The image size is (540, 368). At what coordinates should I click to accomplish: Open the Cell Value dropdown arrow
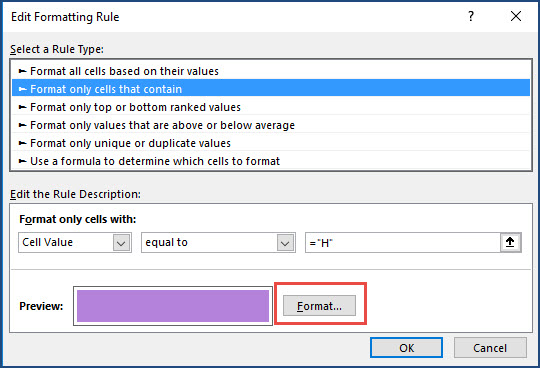(x=121, y=243)
